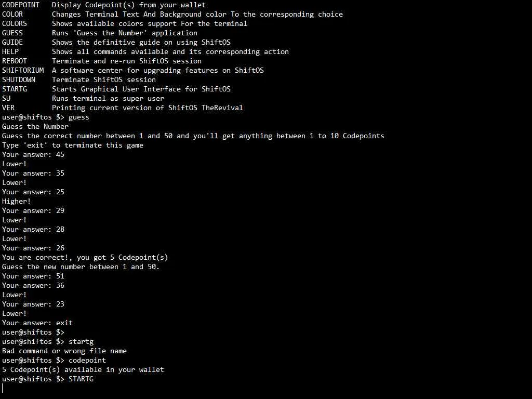Click the 'Starts Graphical User Interface for ShiftOS' description
The height and width of the screenshot is (399, 532).
pyautogui.click(x=141, y=89)
